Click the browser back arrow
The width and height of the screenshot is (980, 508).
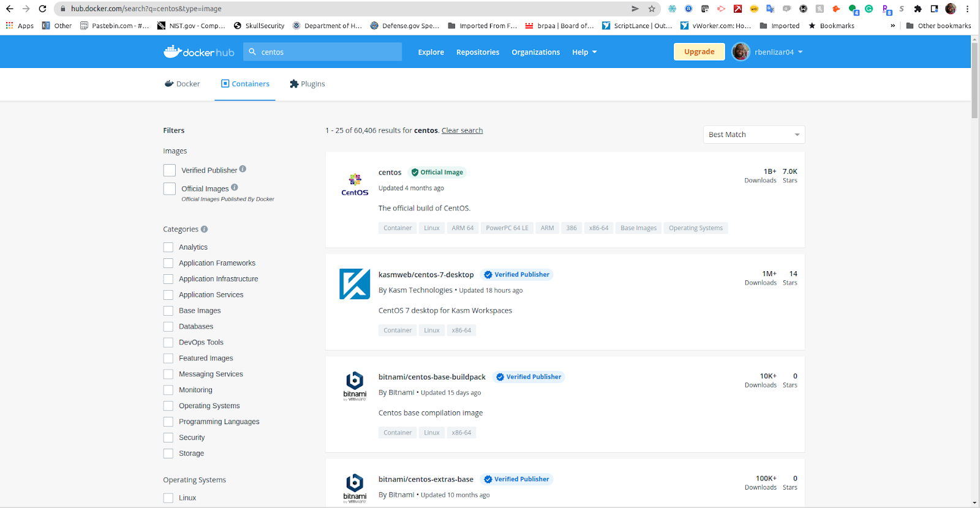coord(9,9)
